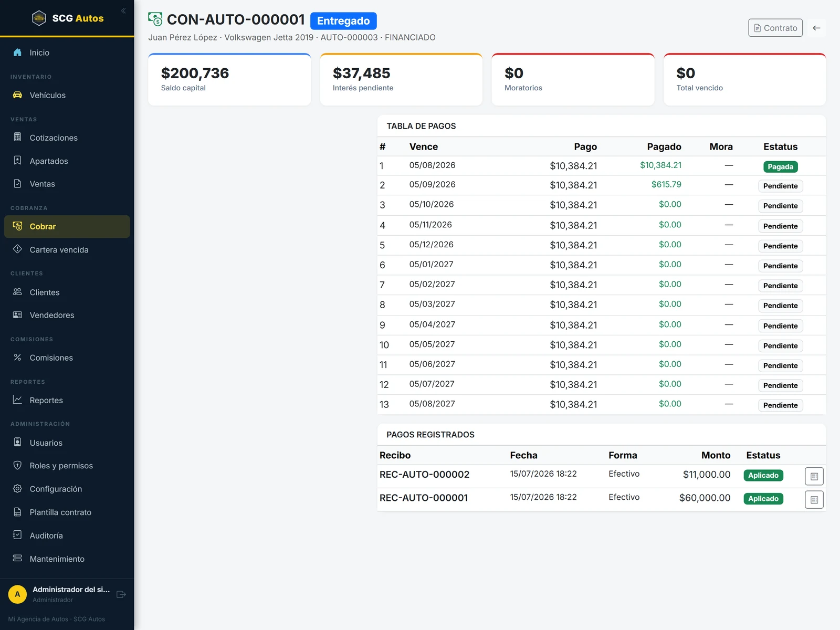Viewport: 840px width, 630px height.
Task: View receipt for REC-AUTO-000001
Action: click(x=814, y=500)
